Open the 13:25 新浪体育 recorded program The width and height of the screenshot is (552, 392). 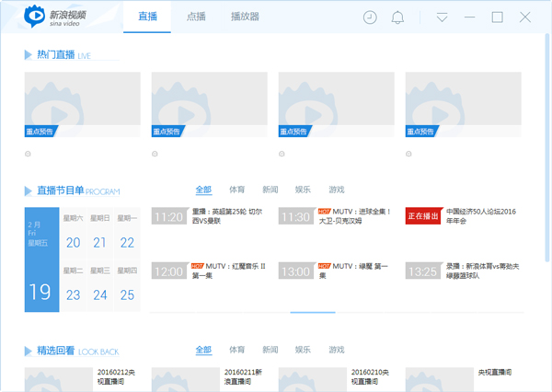point(463,271)
